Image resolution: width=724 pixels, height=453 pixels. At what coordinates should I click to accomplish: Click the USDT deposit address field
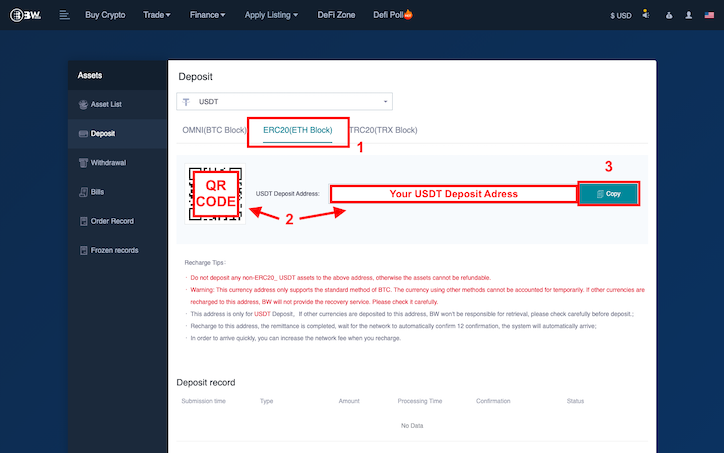click(453, 194)
